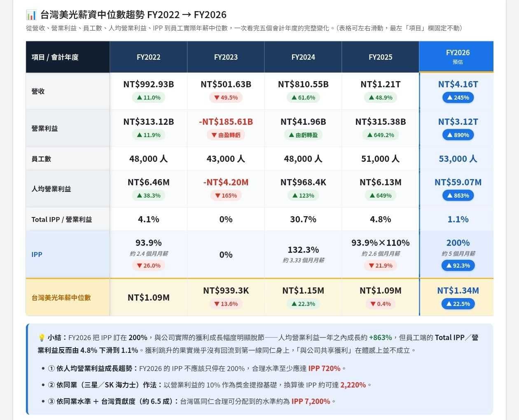The image size is (519, 420).
Task: Click the NT$992.93B revenue value
Action: click(149, 84)
